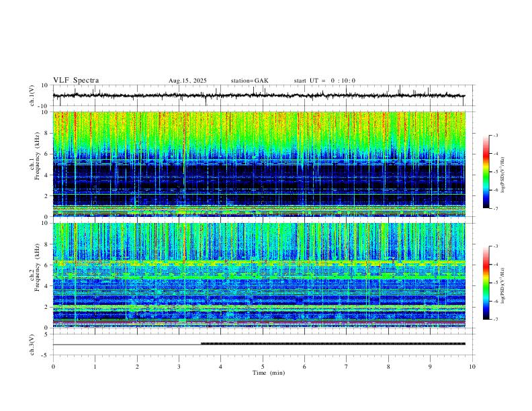Select the ch.1 colorbar "log(PSD)(V²/Hz)" label
Image resolution: width=532 pixels, height=411 pixels.
coord(502,175)
